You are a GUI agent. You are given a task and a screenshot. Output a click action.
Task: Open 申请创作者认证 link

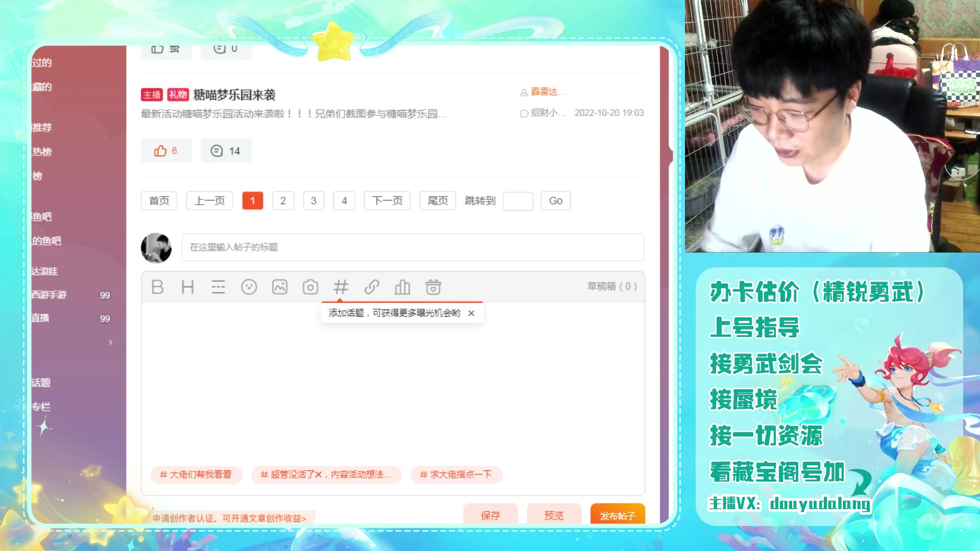(x=230, y=518)
